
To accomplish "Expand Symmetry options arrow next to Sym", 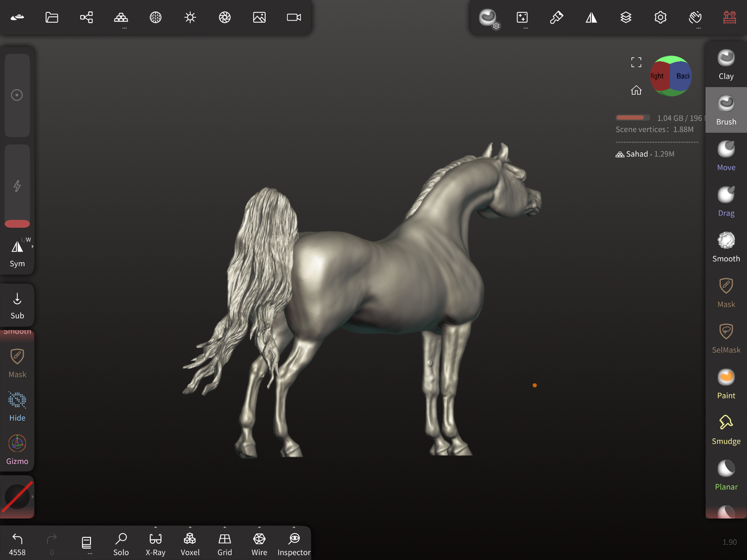I will tap(33, 247).
